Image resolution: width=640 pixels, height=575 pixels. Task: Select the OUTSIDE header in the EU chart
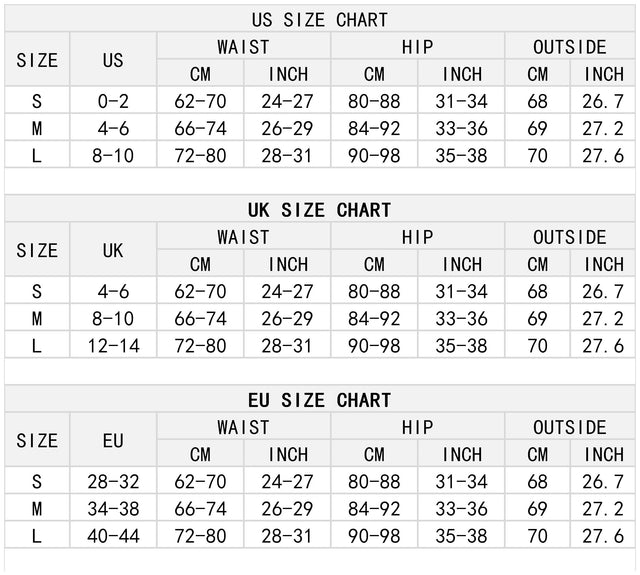570,427
